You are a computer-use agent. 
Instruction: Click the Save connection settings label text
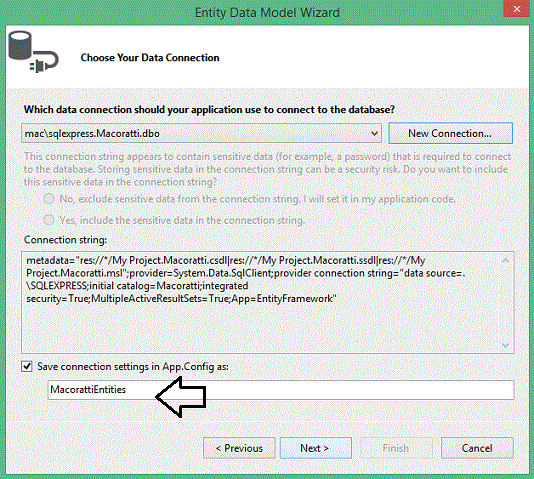point(133,366)
